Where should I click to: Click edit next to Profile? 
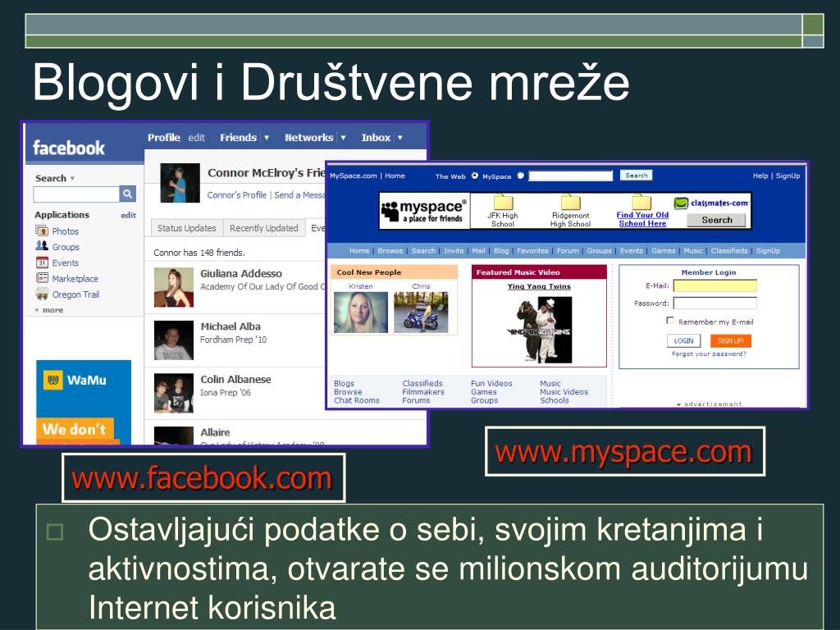point(196,138)
